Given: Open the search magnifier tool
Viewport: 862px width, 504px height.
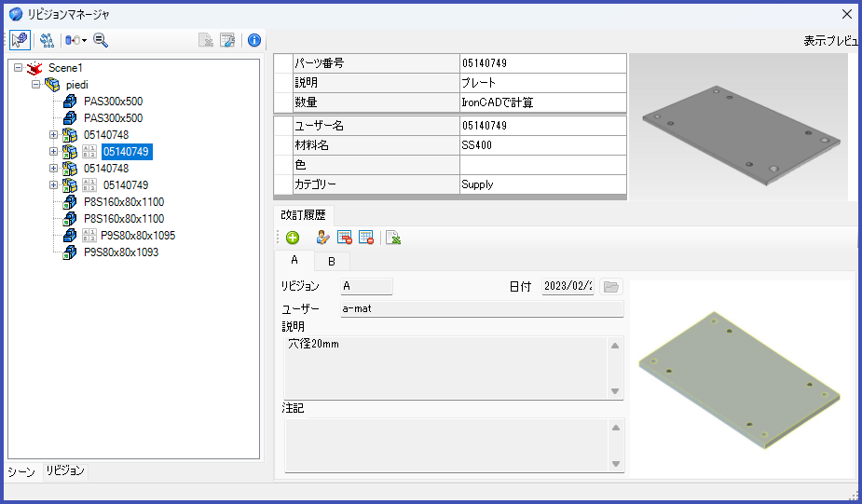Looking at the screenshot, I should pos(100,40).
